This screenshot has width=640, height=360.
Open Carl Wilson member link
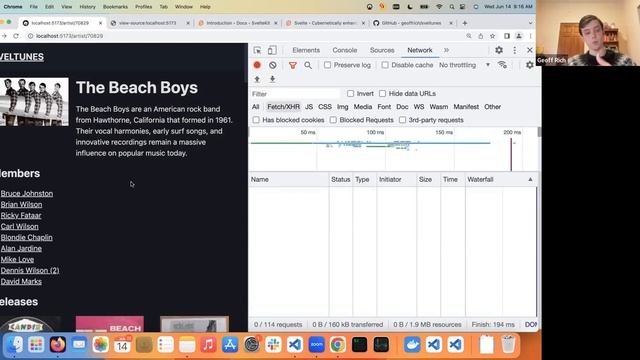(x=20, y=227)
